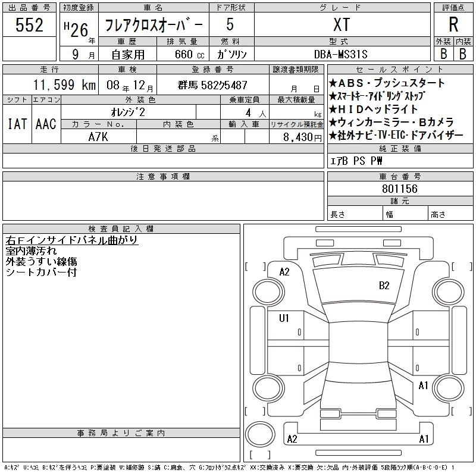Viewport: 476px width, 476px height.
Task: Click inspector note シートカバー付
Action: point(41,272)
